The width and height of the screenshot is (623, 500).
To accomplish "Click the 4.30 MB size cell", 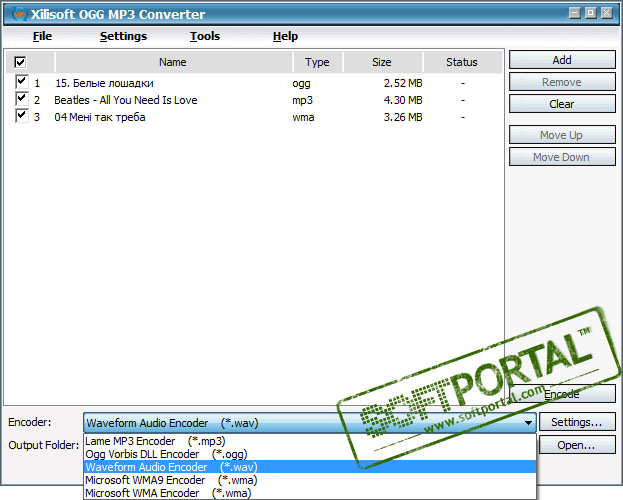I will pyautogui.click(x=403, y=100).
